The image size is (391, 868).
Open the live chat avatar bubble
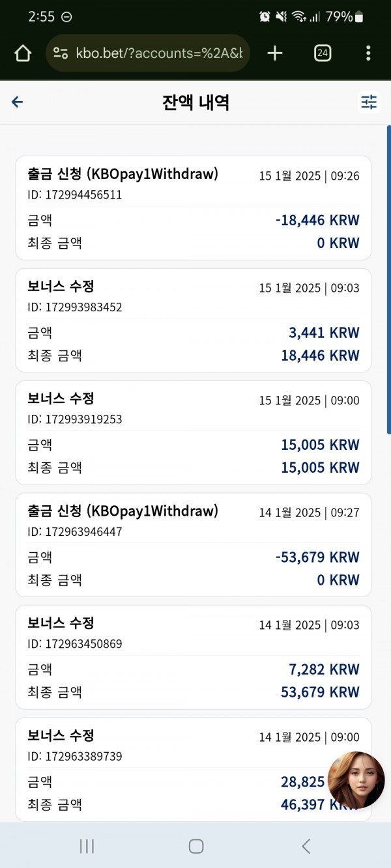(x=356, y=780)
